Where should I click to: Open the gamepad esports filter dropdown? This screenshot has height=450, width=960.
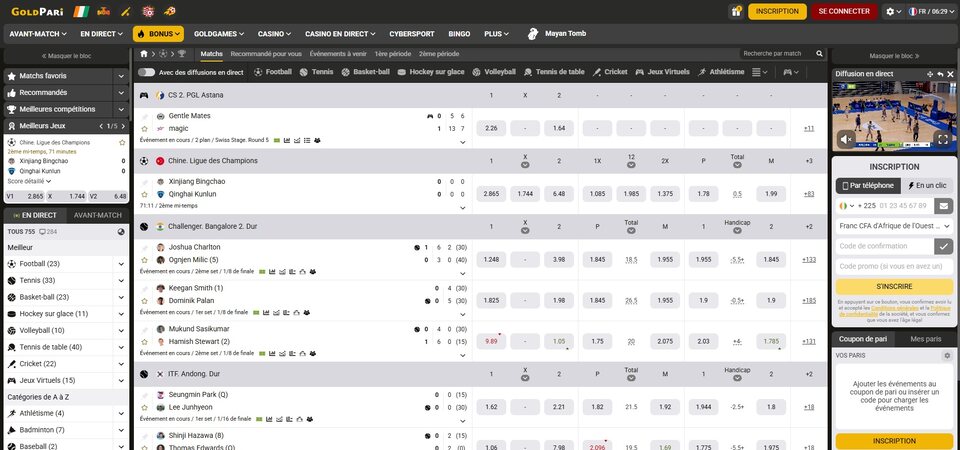pos(790,72)
